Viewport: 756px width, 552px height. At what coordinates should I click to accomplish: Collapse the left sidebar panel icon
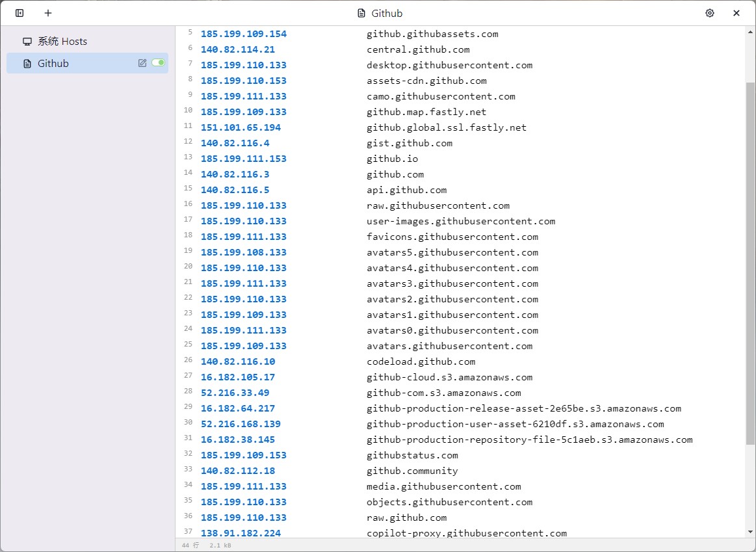(20, 13)
